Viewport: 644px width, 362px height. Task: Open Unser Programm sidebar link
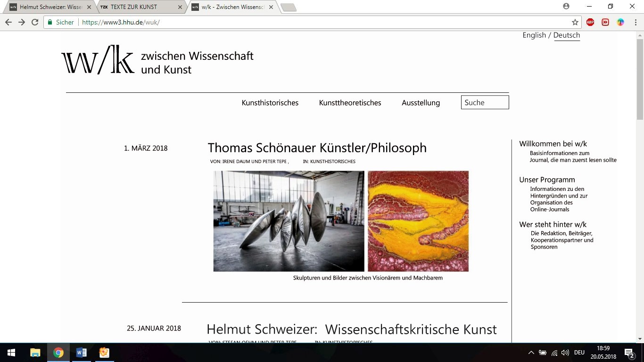pyautogui.click(x=547, y=180)
